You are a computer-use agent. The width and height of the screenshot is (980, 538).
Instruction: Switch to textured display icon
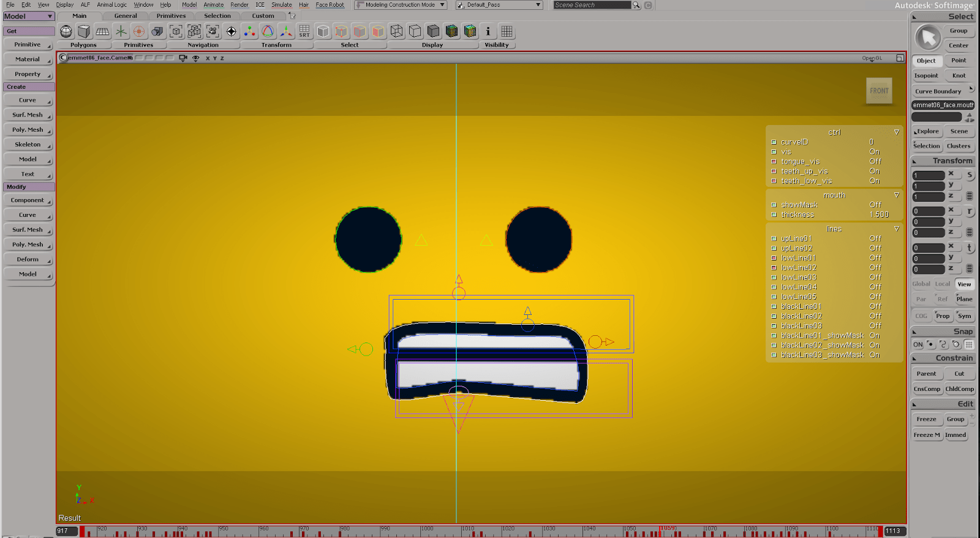coord(451,31)
